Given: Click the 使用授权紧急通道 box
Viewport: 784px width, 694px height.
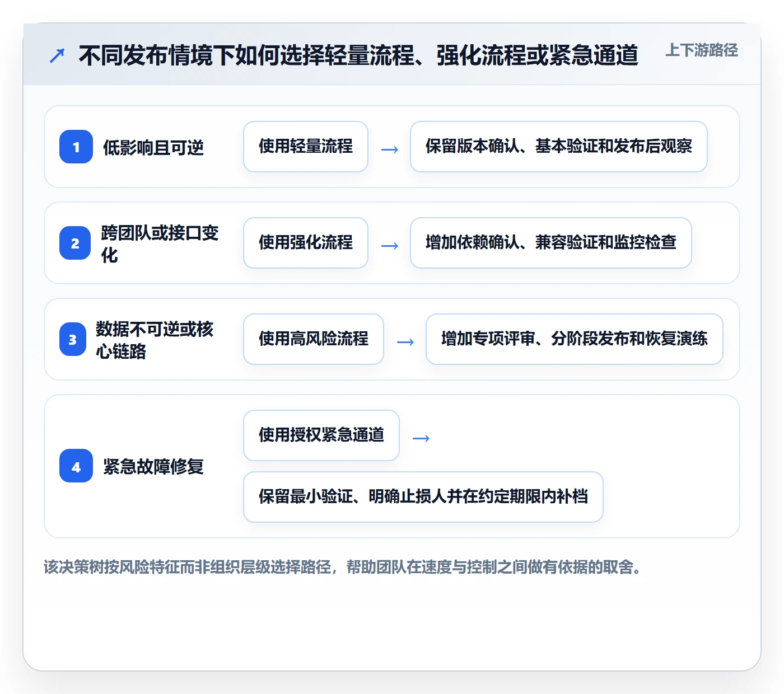Looking at the screenshot, I should coord(321,435).
